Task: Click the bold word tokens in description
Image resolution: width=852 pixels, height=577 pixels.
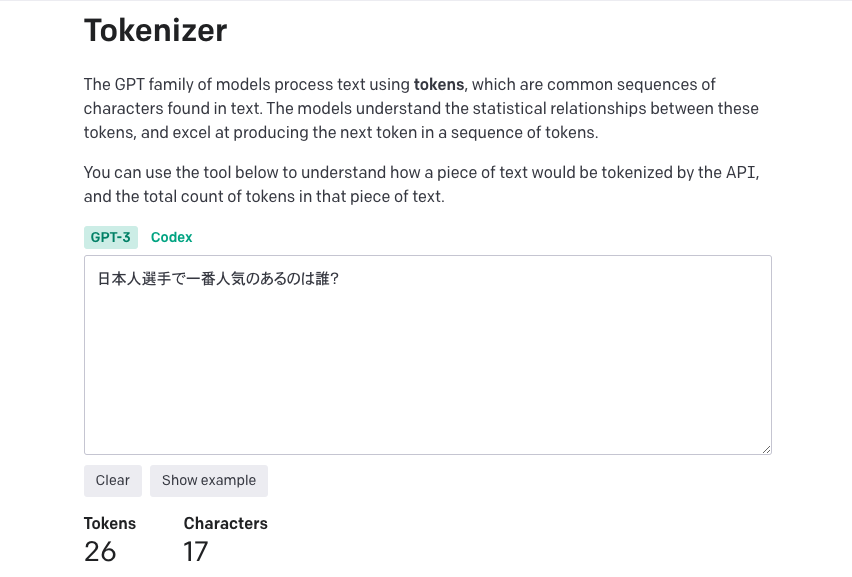Action: [x=439, y=85]
